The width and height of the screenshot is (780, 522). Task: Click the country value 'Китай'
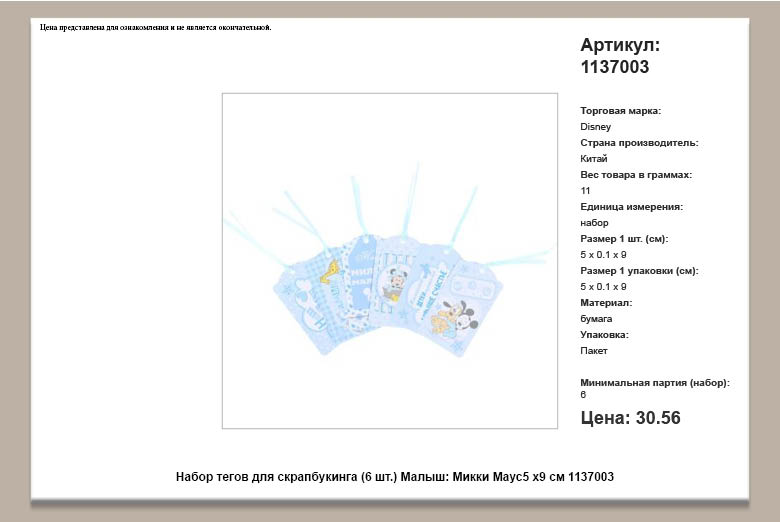pyautogui.click(x=593, y=159)
